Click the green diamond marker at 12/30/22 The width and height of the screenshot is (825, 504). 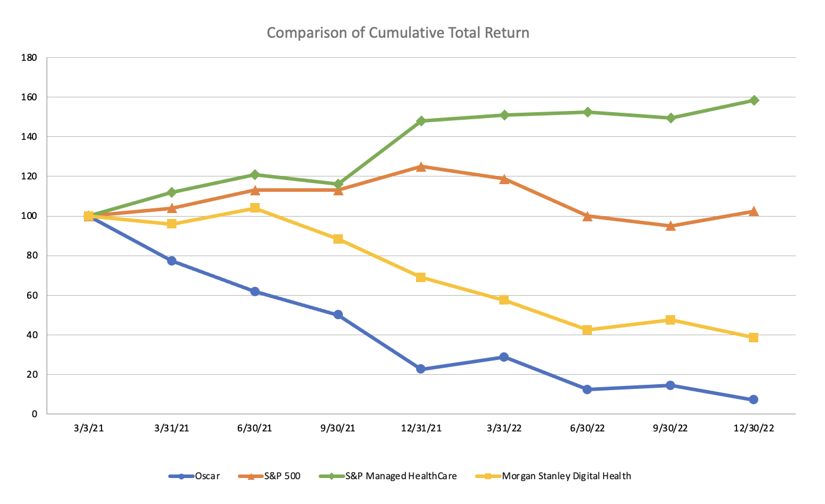click(754, 100)
